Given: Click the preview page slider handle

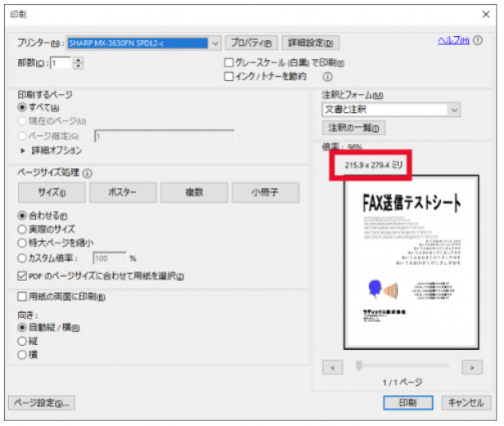Looking at the screenshot, I should [359, 365].
